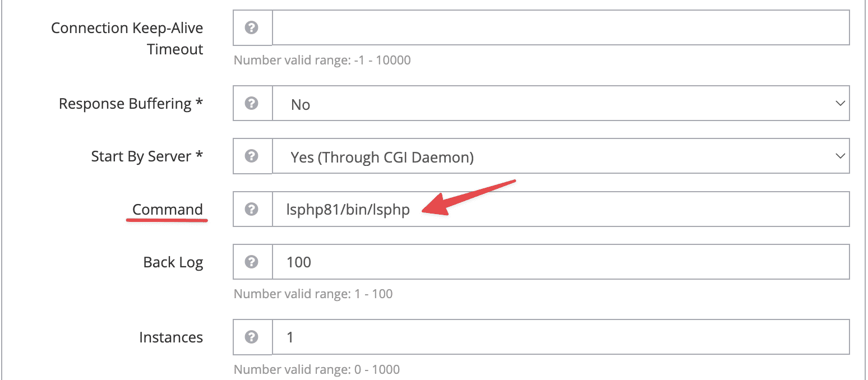
Task: Click the Back Log question mark icon
Action: [252, 262]
